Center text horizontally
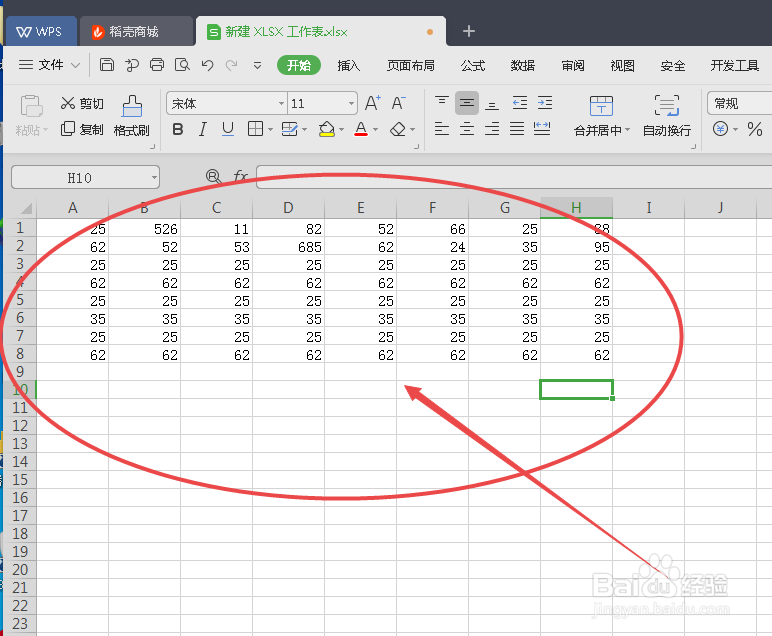The image size is (772, 636). [467, 129]
